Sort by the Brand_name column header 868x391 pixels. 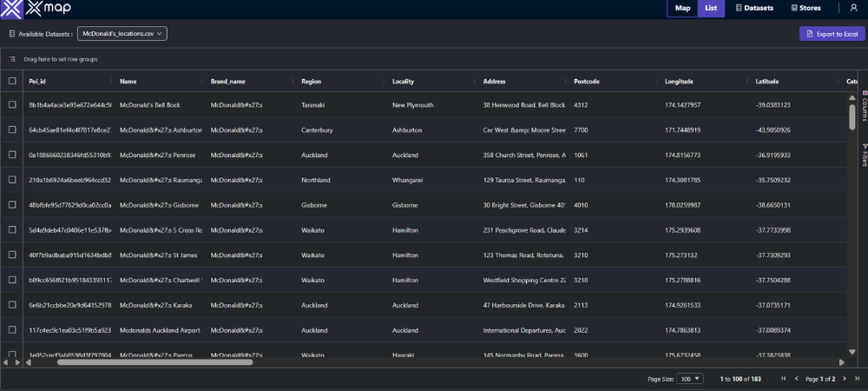tap(227, 82)
